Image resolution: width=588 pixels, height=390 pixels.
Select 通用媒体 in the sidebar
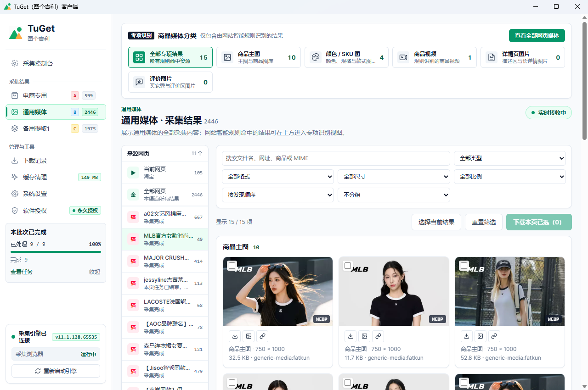pos(56,112)
